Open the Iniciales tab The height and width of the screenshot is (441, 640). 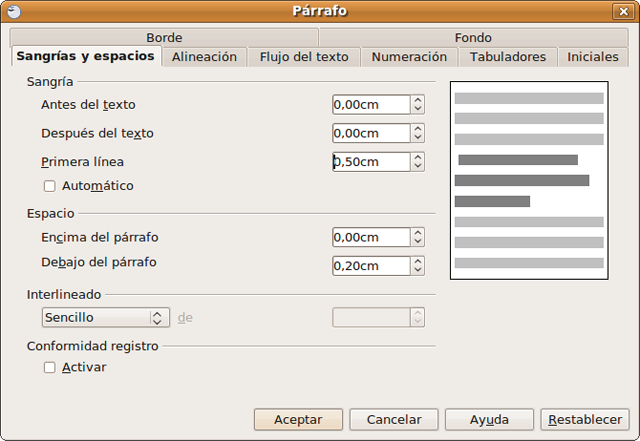[x=593, y=57]
